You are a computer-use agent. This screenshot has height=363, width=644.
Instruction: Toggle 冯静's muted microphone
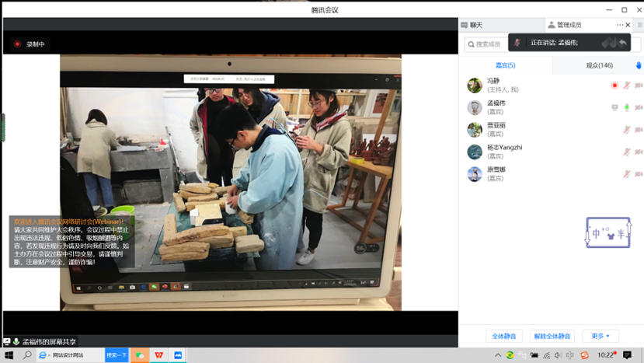pyautogui.click(x=627, y=86)
